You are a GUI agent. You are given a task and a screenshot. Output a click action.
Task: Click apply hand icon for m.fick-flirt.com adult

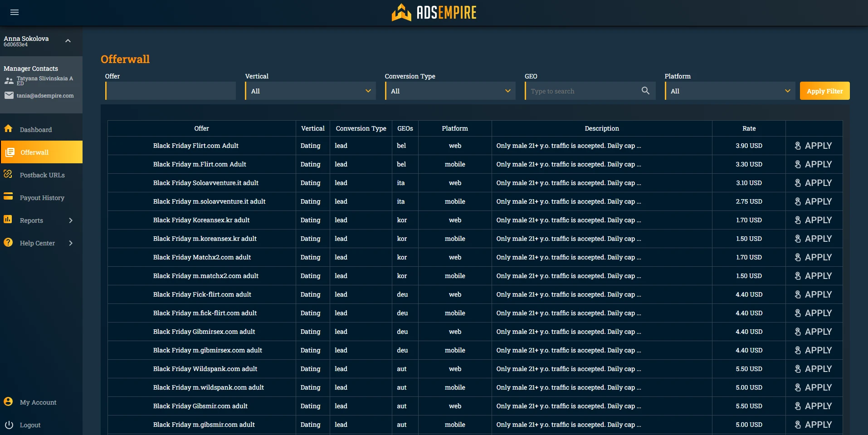798,313
